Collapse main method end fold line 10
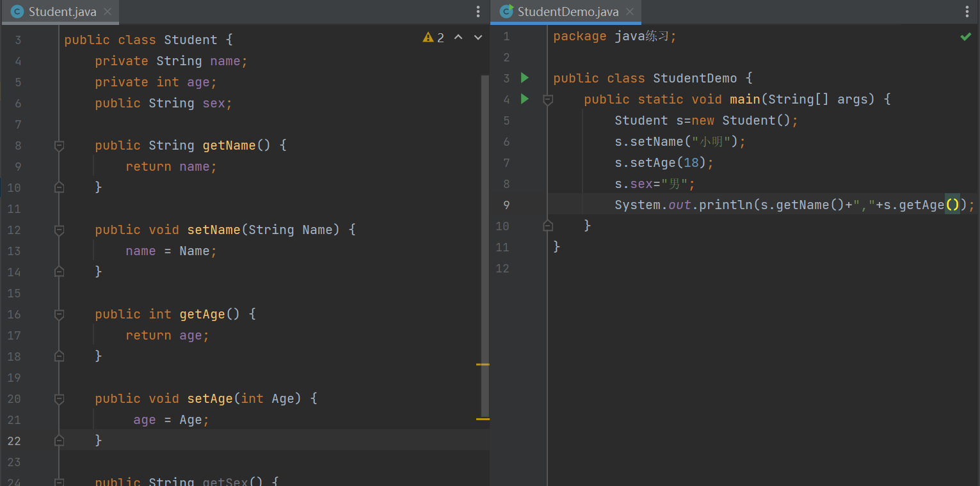 (x=547, y=226)
